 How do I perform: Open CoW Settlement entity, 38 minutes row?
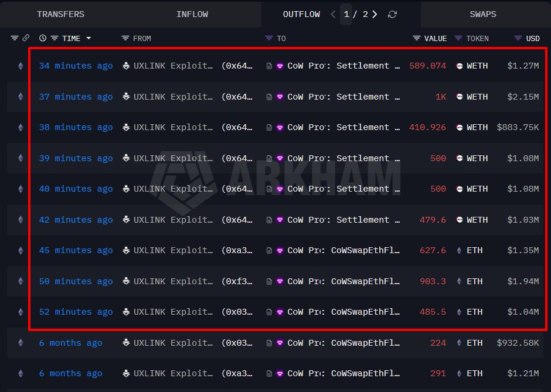[343, 127]
